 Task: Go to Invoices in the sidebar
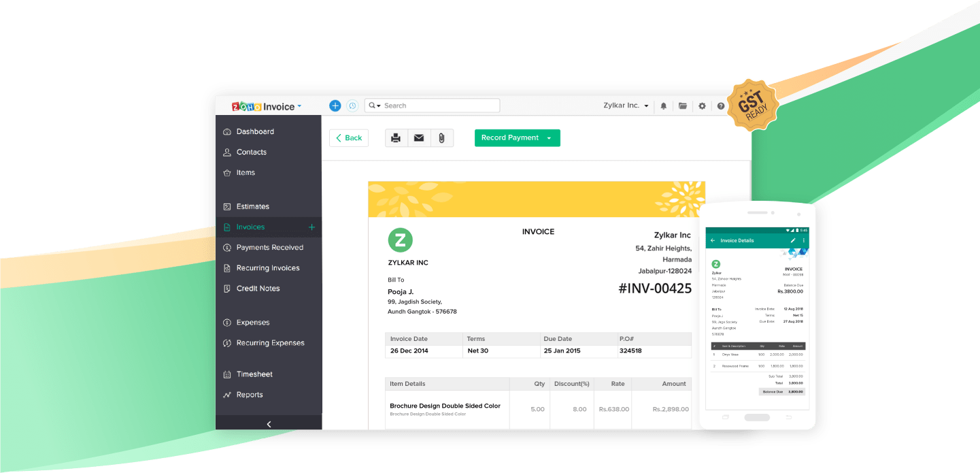(x=269, y=227)
